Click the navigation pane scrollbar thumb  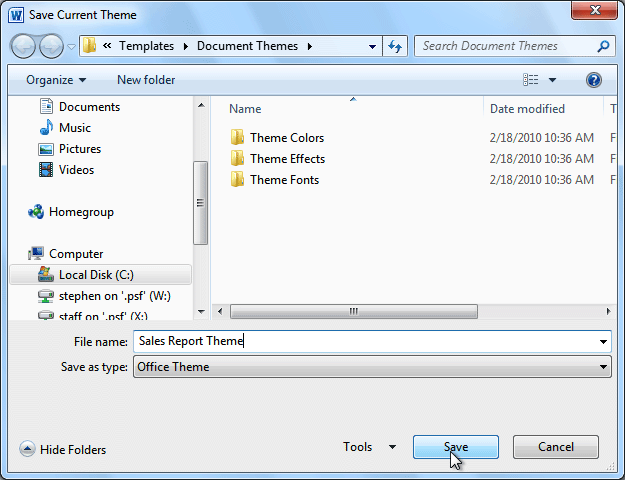point(200,203)
